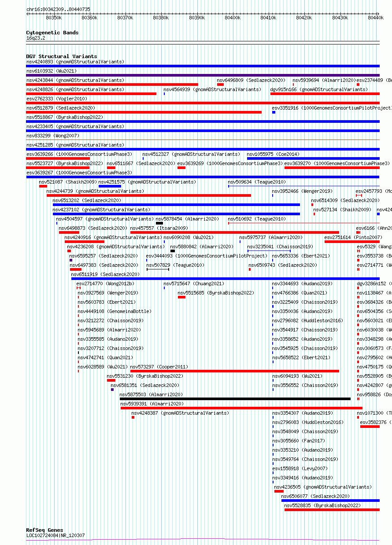
Task: Select the nsv6103932 (Wu2021) purple variant bar
Action: pos(203,75)
